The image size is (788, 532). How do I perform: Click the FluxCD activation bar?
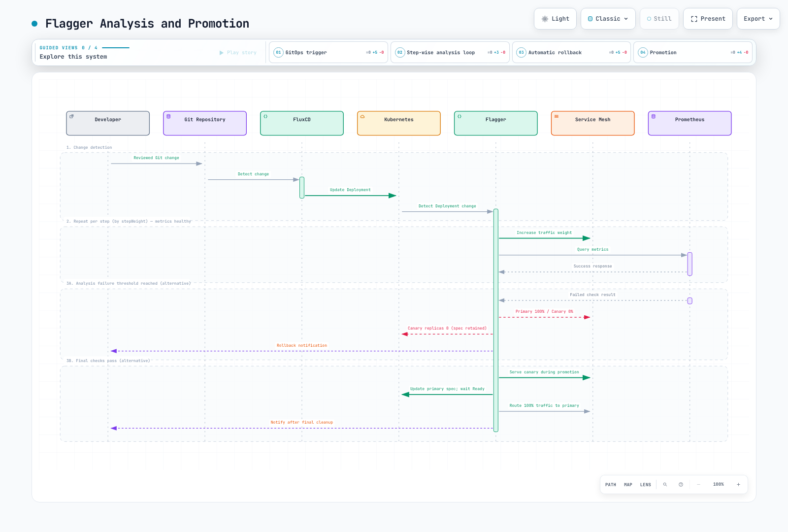(302, 188)
